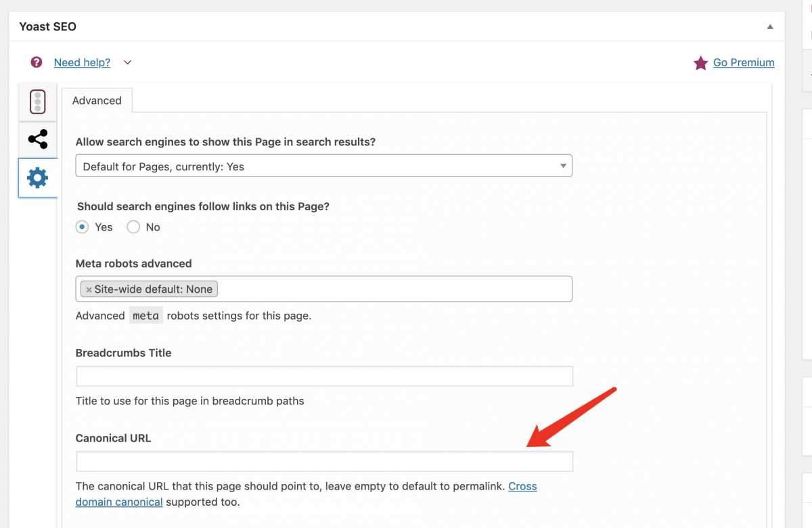The width and height of the screenshot is (812, 528).
Task: Click into the Canonical URL field
Action: click(x=324, y=461)
